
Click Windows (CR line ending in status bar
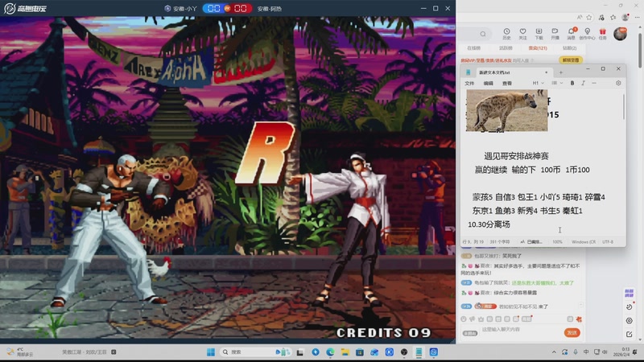(583, 242)
